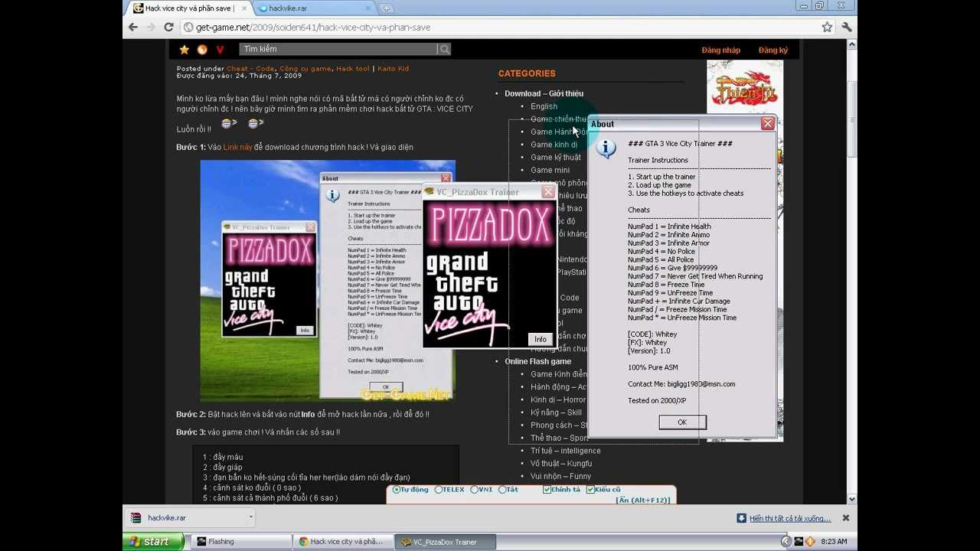Close the hackvike.rar tab

click(367, 8)
